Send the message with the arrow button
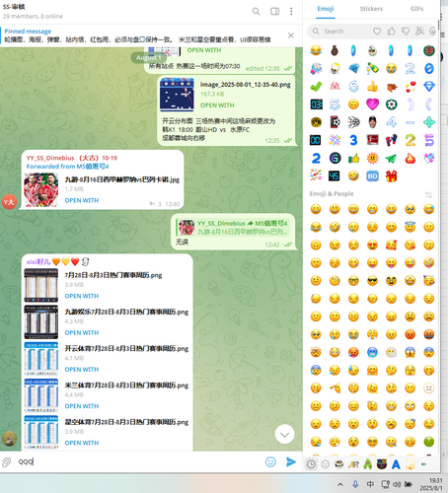The width and height of the screenshot is (448, 493). [x=291, y=461]
